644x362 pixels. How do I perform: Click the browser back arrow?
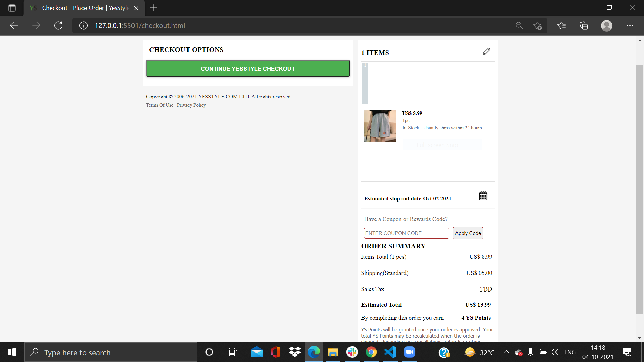click(14, 25)
